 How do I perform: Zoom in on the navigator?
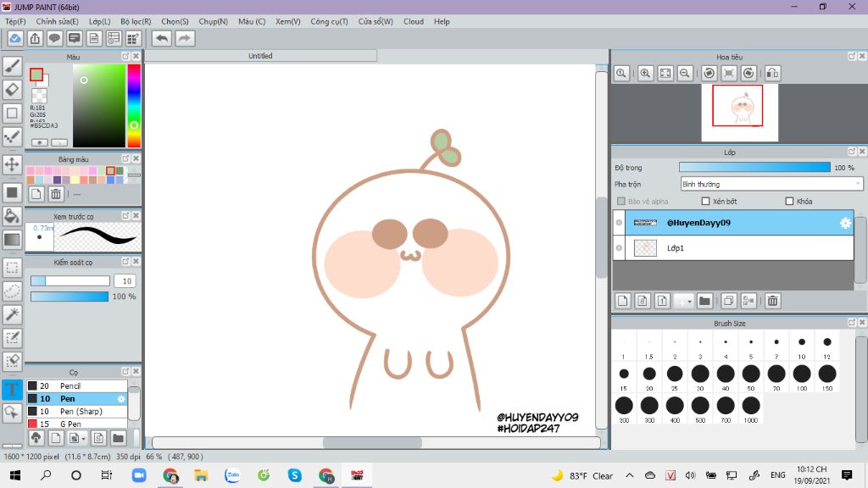click(645, 73)
